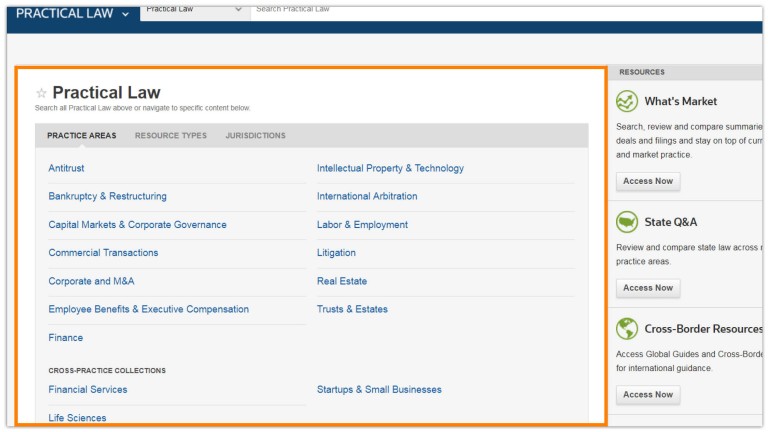This screenshot has width=768, height=432.
Task: Click the What's Market chart icon
Action: 627,101
